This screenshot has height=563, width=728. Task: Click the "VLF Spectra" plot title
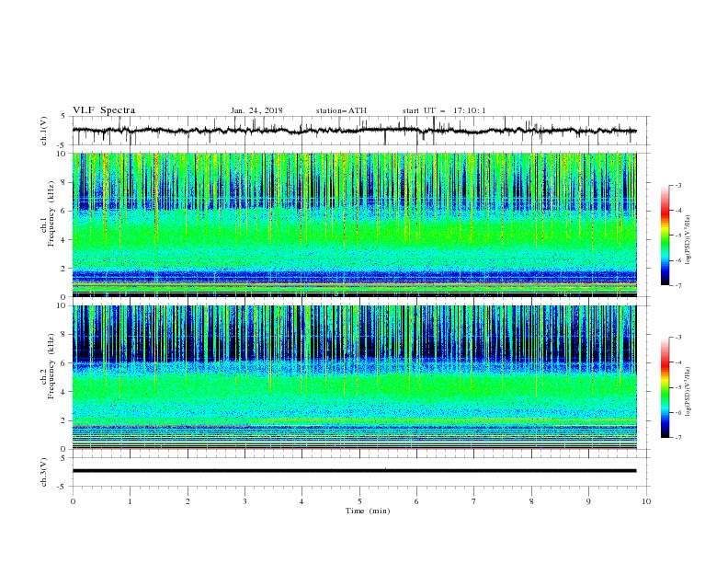(104, 110)
